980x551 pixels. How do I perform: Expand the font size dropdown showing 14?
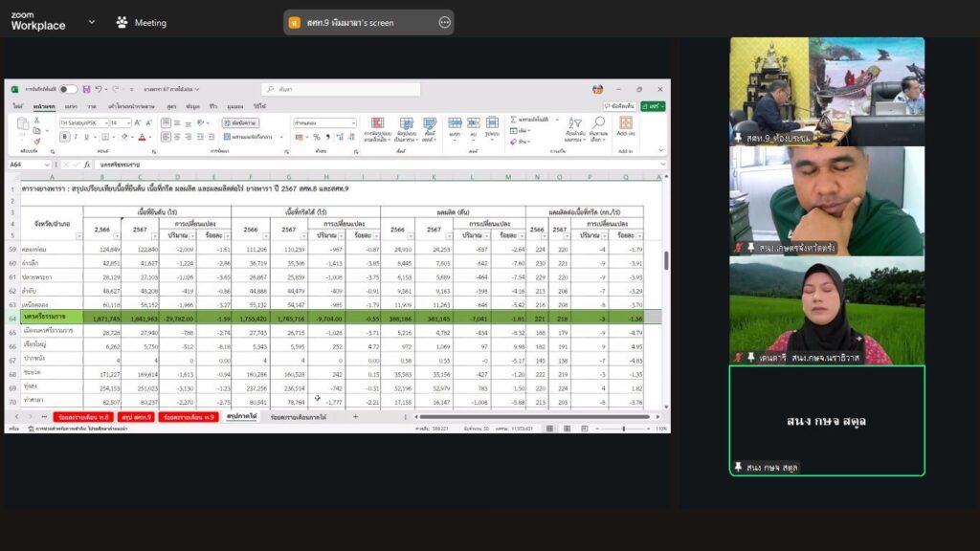click(x=127, y=123)
